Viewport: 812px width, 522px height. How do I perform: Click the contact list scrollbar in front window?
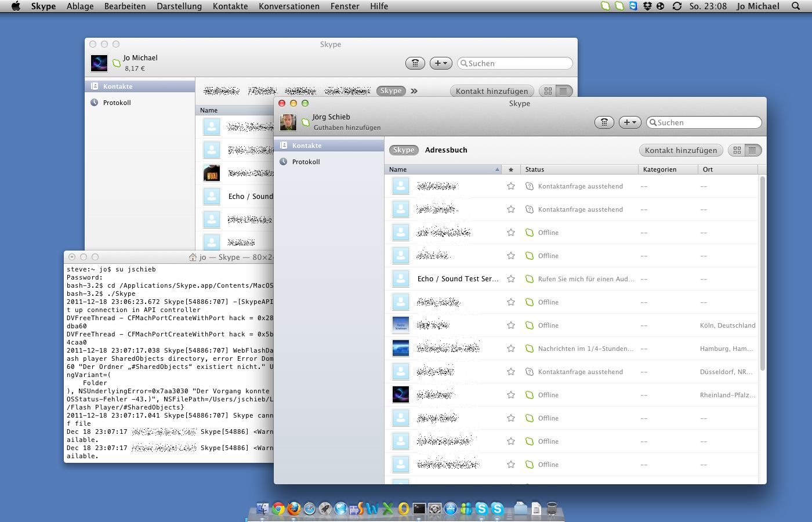coord(762,273)
